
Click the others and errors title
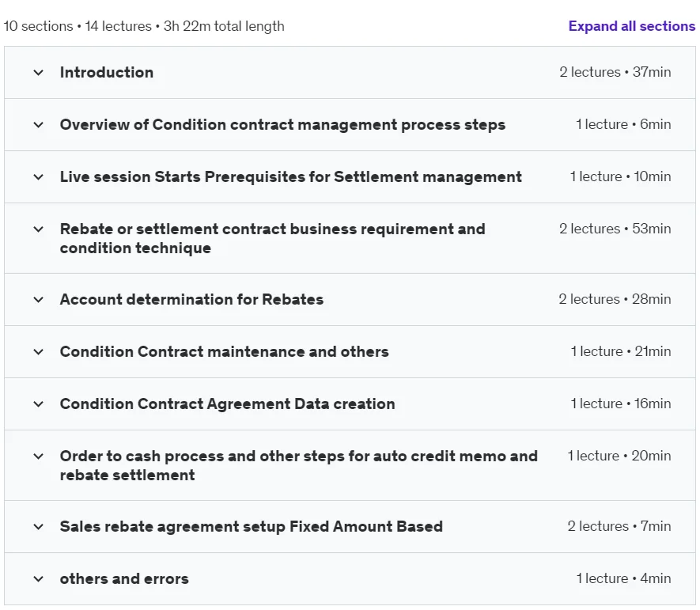tap(124, 578)
